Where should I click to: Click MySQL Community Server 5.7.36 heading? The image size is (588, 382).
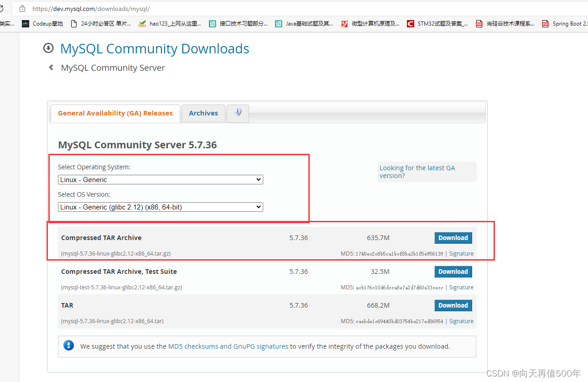137,145
